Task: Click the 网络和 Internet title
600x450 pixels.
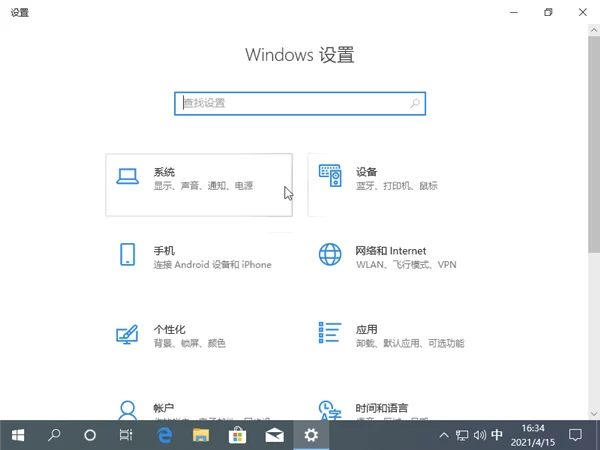Action: click(x=391, y=251)
